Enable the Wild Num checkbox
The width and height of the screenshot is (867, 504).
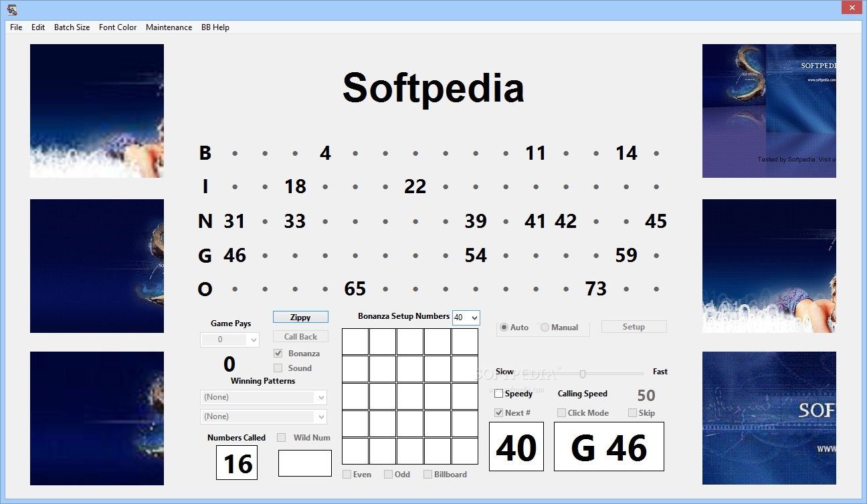282,437
